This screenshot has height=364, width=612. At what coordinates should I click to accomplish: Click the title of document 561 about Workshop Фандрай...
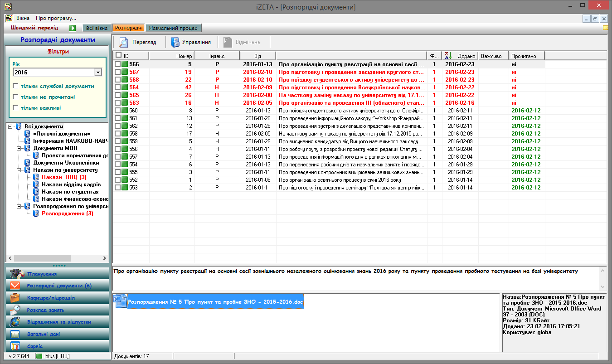(351, 118)
